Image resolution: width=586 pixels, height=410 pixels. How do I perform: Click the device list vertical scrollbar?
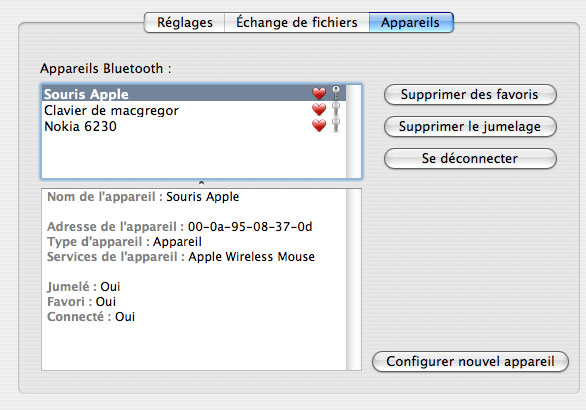(x=354, y=132)
